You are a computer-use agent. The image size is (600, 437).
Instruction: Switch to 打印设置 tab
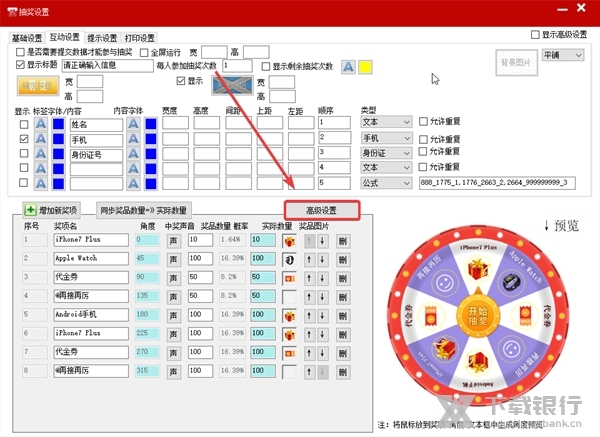coord(140,38)
